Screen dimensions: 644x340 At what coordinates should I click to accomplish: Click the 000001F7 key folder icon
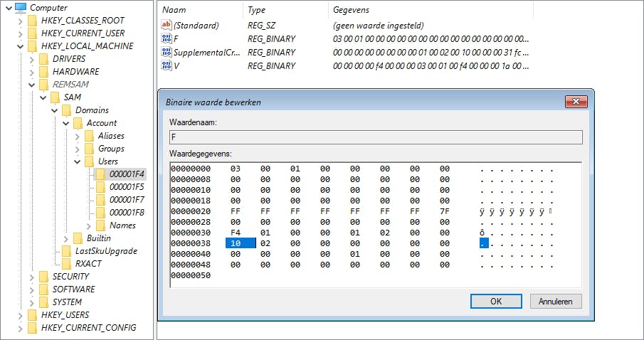pos(100,200)
